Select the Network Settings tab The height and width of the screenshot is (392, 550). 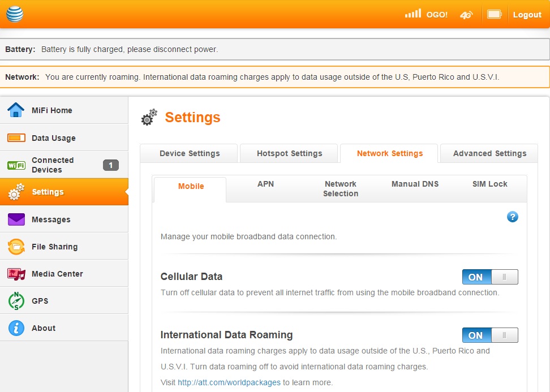tap(389, 153)
